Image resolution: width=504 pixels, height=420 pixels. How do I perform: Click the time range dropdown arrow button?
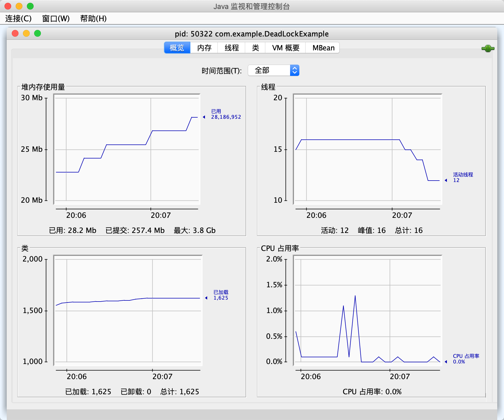(x=295, y=70)
